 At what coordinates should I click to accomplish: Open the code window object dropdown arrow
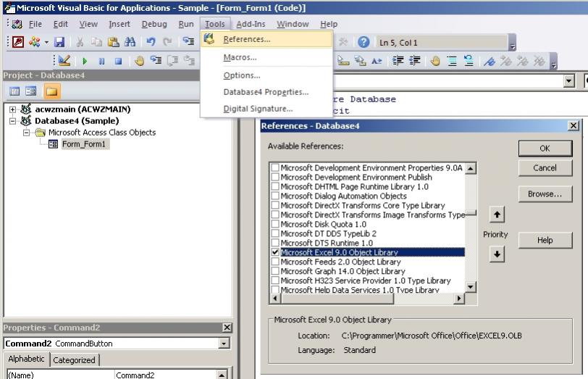tap(569, 81)
